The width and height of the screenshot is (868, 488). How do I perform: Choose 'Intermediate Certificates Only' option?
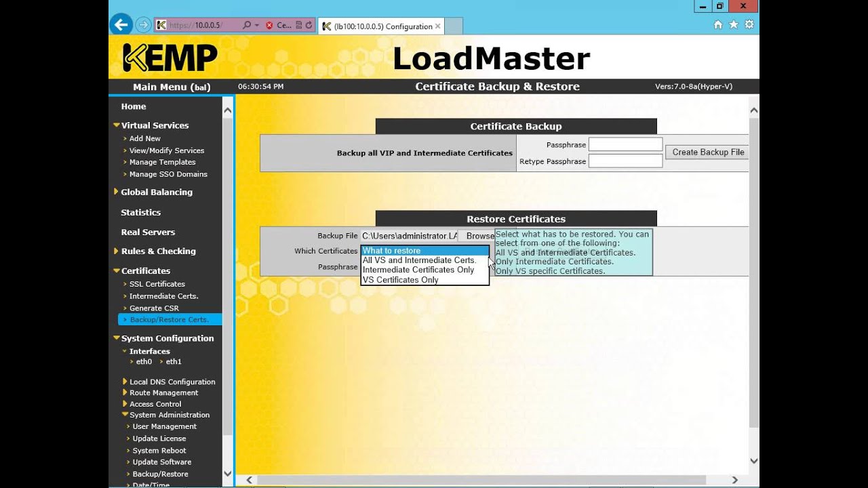[x=425, y=270]
